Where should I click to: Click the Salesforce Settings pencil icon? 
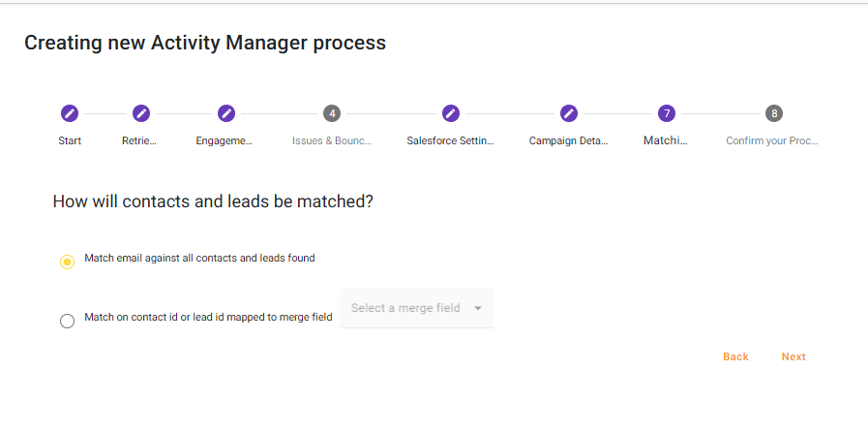[x=450, y=113]
